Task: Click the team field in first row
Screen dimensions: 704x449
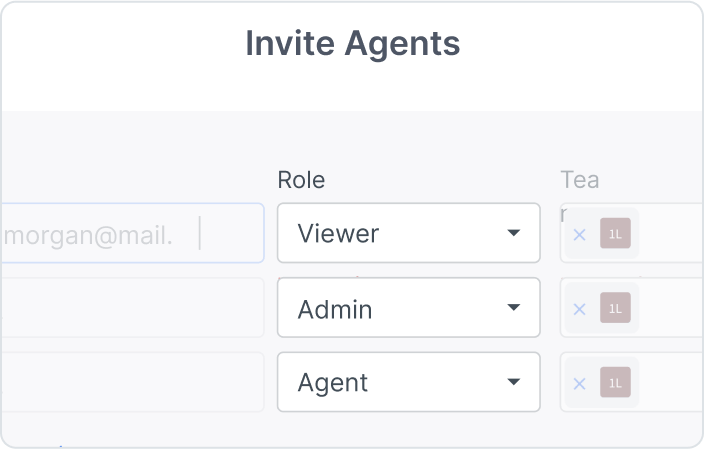Action: click(670, 234)
